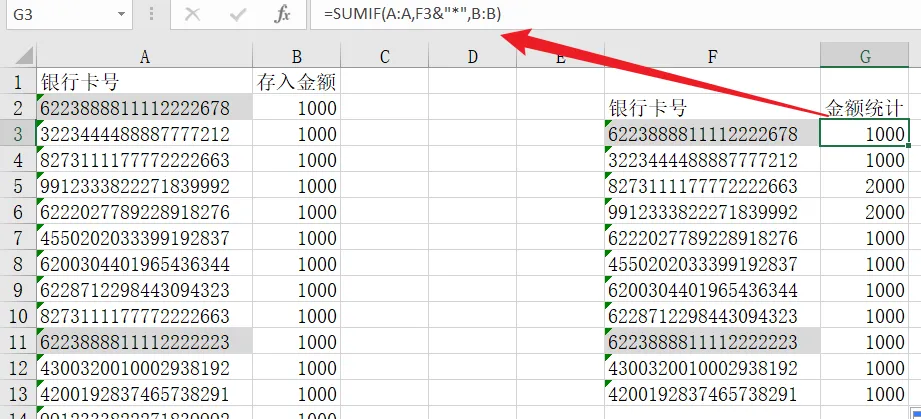
Task: Click cell A1 labeled 银行卡号
Action: [144, 82]
